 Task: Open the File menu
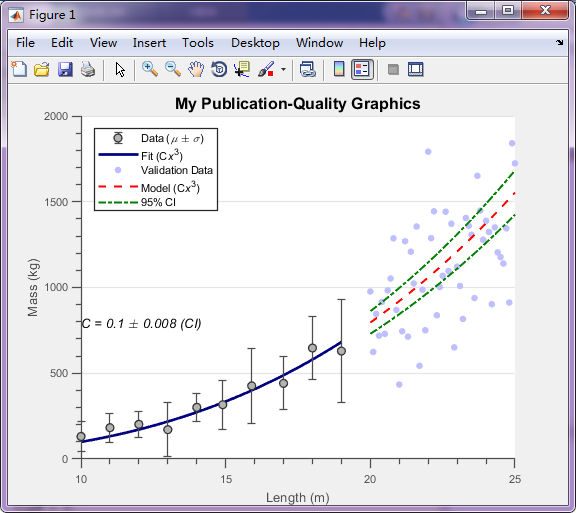point(25,43)
